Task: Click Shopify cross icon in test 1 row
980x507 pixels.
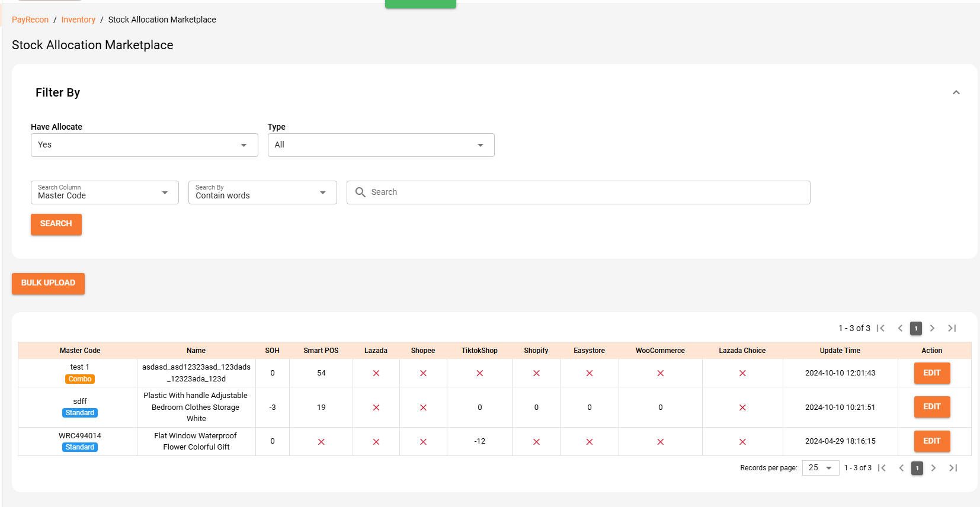Action: coord(536,373)
